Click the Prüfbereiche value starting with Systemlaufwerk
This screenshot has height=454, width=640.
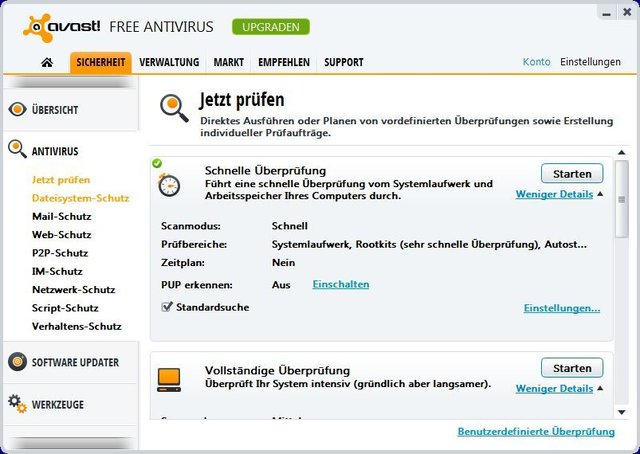pos(429,245)
